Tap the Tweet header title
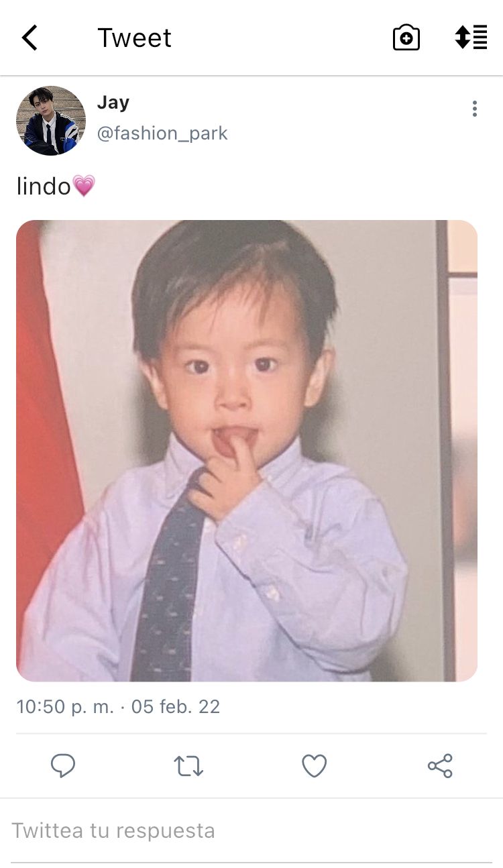Viewport: 503px width, 868px height. coord(134,38)
